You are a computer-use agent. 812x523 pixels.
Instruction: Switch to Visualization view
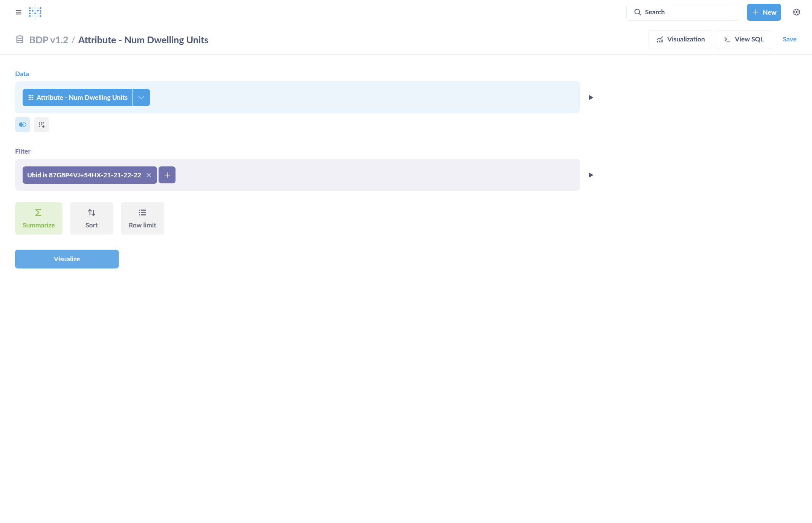[680, 40]
